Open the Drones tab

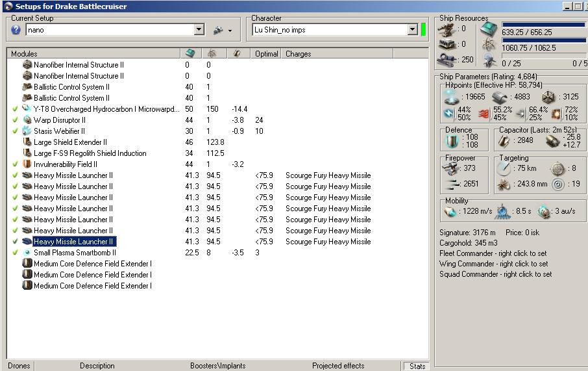click(x=19, y=366)
